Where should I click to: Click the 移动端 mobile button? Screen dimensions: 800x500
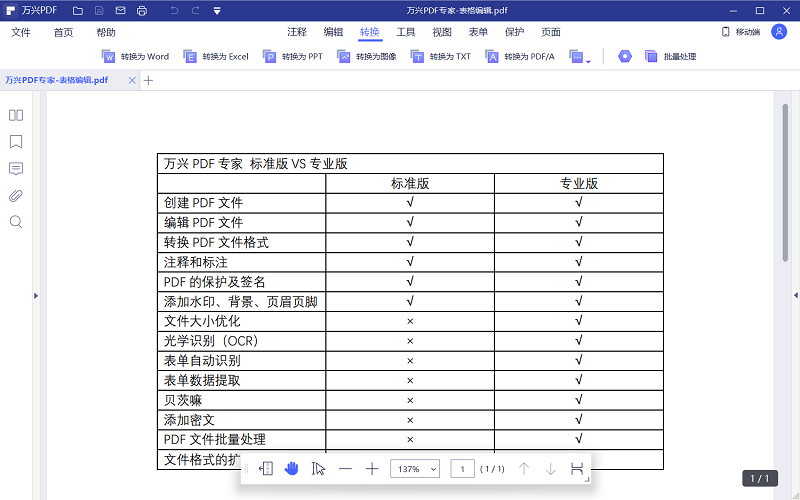(741, 32)
